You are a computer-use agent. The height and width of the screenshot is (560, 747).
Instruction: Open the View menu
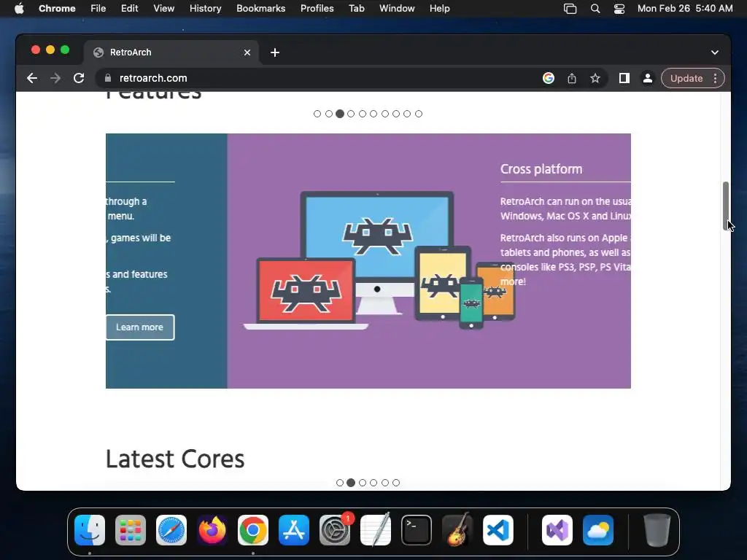click(163, 8)
